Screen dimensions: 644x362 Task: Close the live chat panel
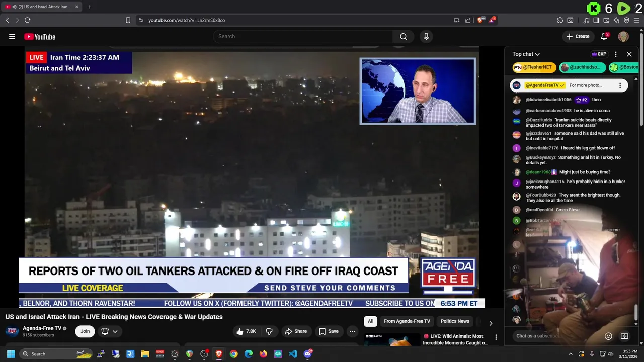(629, 54)
